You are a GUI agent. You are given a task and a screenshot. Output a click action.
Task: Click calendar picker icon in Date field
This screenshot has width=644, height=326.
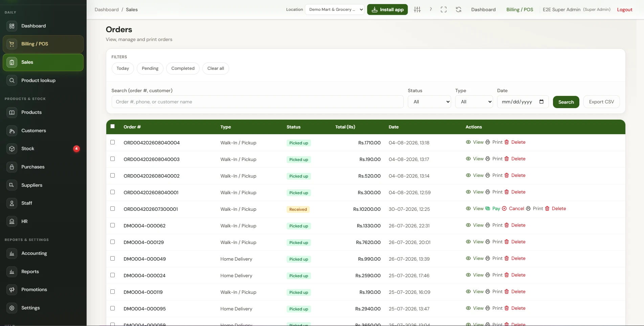tap(541, 102)
